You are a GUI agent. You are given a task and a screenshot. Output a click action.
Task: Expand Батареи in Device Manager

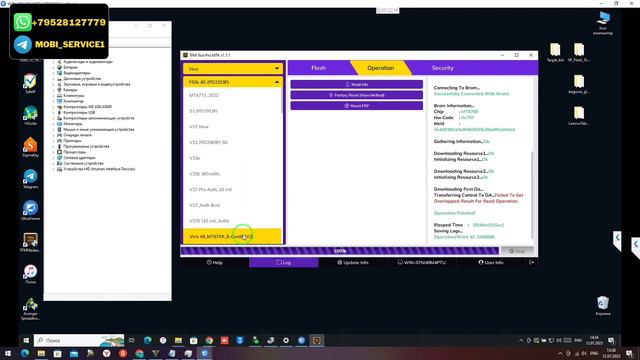[x=53, y=67]
